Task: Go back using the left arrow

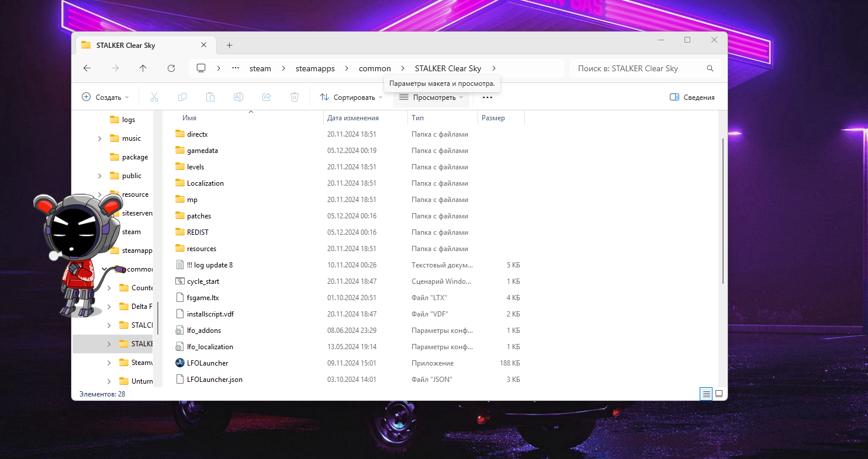Action: (x=87, y=68)
